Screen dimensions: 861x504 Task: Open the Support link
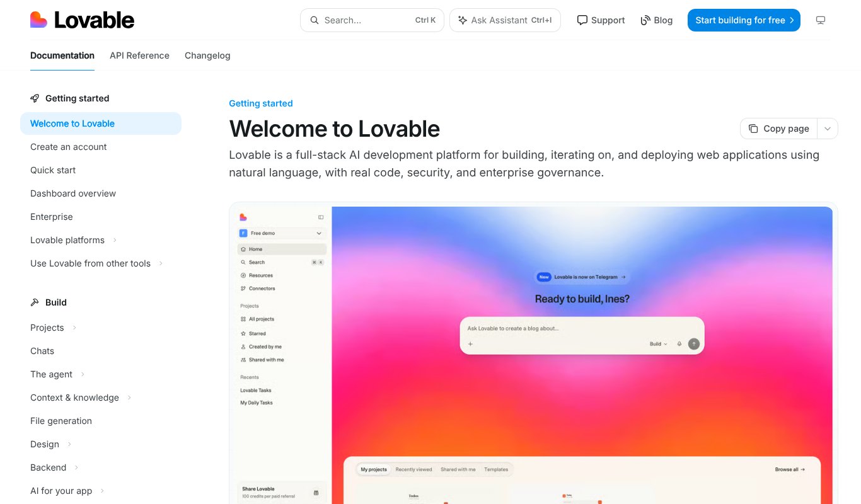pyautogui.click(x=601, y=20)
